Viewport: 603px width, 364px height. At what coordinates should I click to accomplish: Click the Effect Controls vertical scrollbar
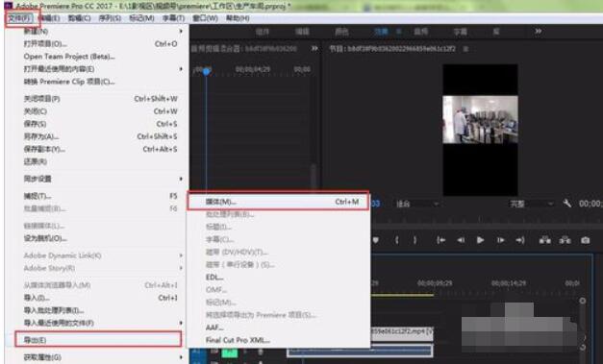(314, 177)
